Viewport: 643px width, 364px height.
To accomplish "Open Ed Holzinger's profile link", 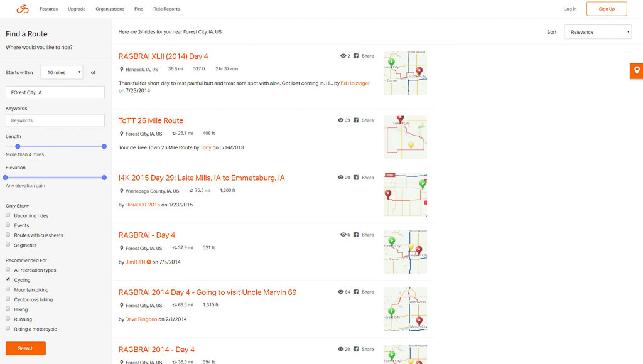I will point(354,82).
